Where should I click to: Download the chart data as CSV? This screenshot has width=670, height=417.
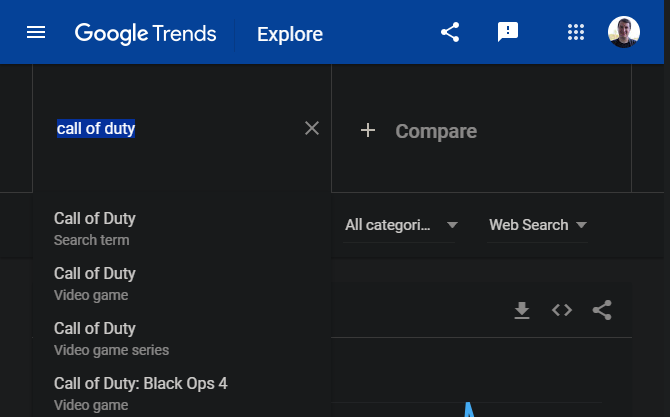coord(522,310)
